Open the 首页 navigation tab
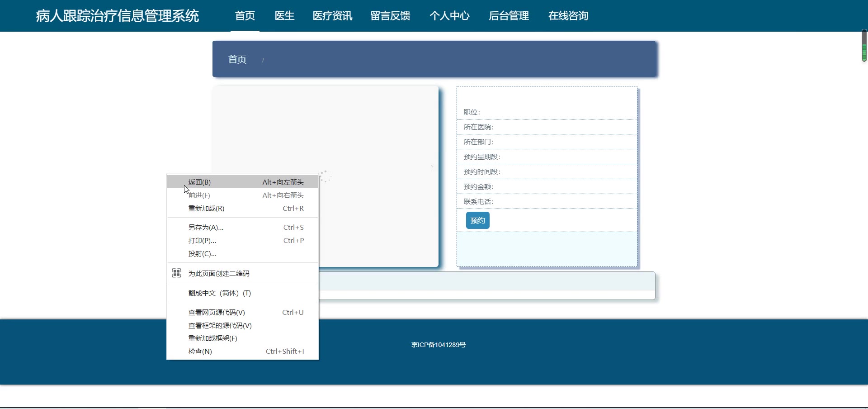Viewport: 868px width, 409px height. [x=245, y=16]
